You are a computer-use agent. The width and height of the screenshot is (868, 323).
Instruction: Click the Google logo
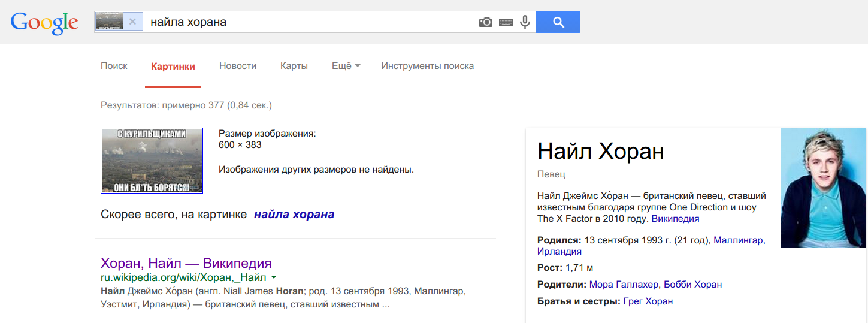point(44,23)
